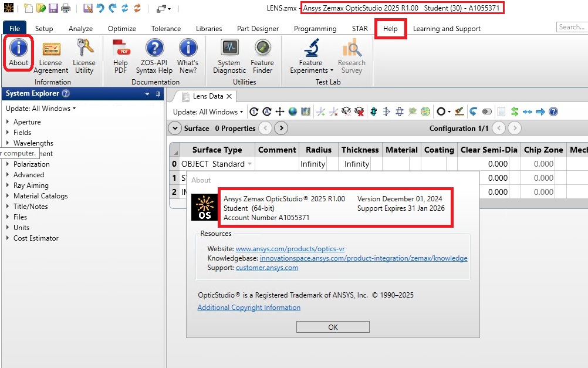Screen dimensions: 588x368
Task: Click the blue right arrow icon
Action: point(540,112)
